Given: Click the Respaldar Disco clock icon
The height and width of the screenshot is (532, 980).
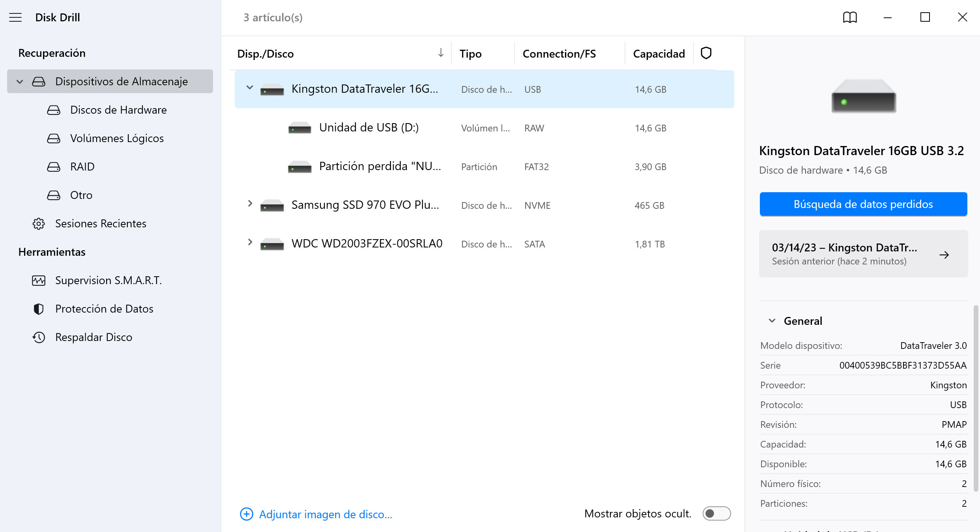Looking at the screenshot, I should pyautogui.click(x=39, y=337).
